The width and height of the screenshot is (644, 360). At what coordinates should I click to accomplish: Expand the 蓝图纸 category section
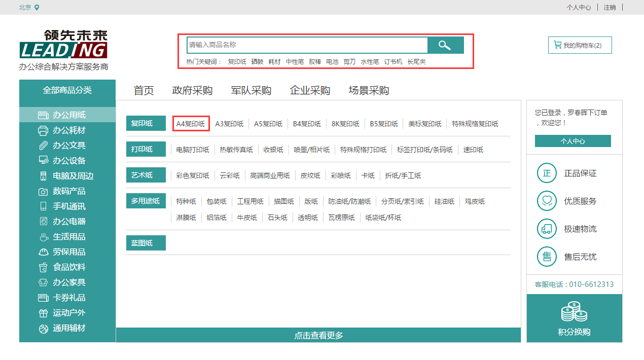tap(146, 243)
